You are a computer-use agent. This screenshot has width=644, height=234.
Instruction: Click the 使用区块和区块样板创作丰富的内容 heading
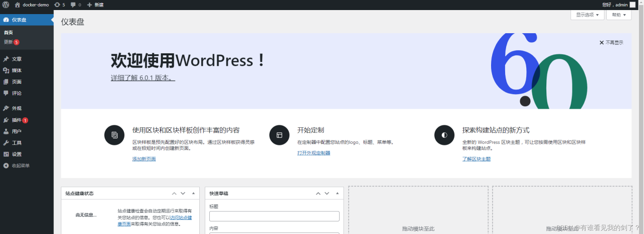coord(186,130)
